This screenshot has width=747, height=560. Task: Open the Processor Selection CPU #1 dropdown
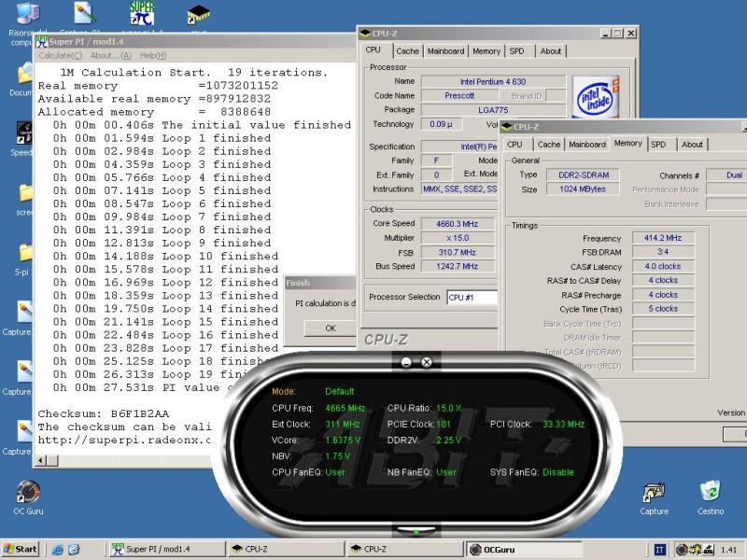pyautogui.click(x=472, y=298)
